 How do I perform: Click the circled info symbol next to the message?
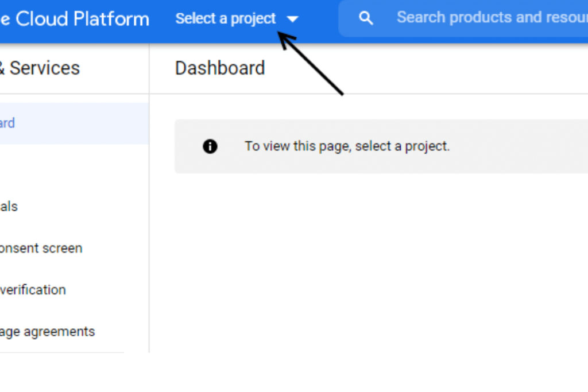click(x=210, y=146)
